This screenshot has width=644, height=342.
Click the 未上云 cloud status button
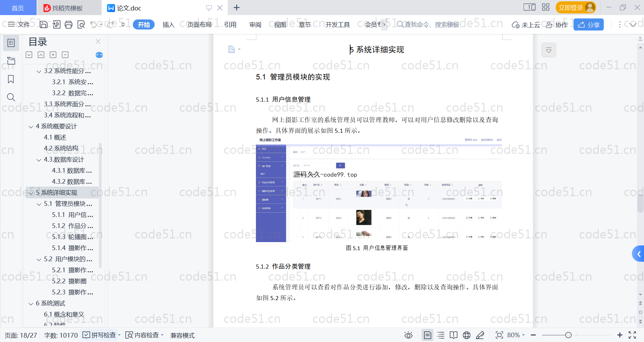click(526, 24)
